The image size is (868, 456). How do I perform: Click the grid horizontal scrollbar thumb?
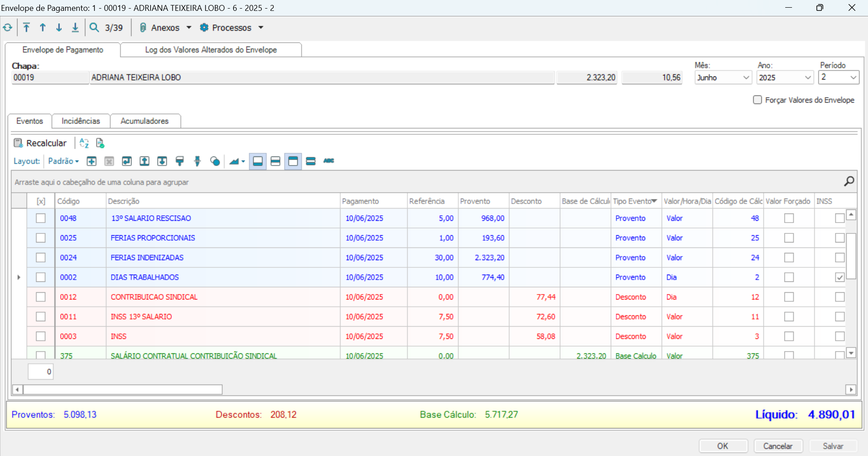tap(123, 389)
